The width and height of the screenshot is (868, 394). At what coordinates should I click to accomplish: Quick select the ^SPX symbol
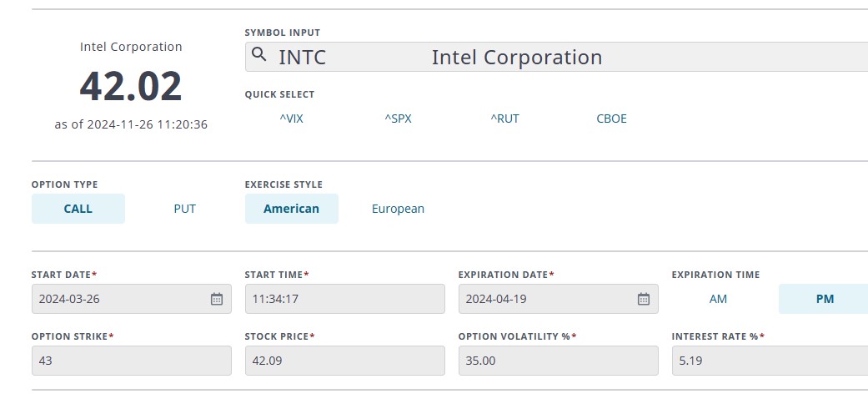398,119
